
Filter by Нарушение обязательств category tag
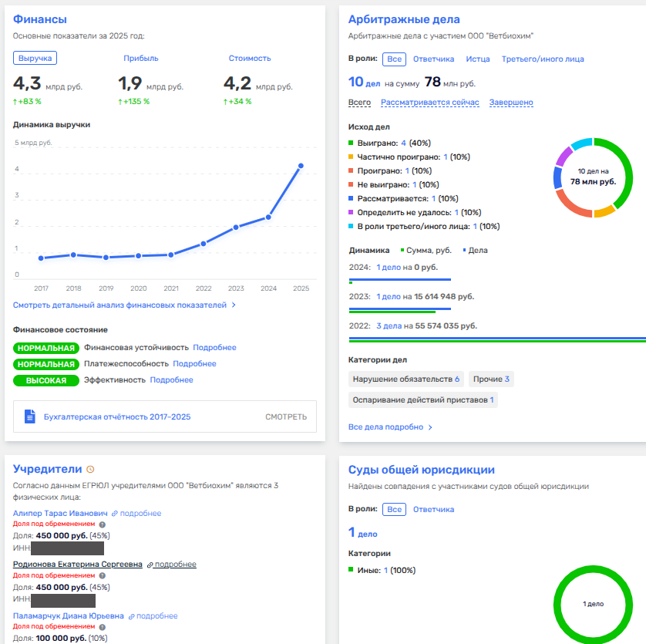click(x=405, y=379)
